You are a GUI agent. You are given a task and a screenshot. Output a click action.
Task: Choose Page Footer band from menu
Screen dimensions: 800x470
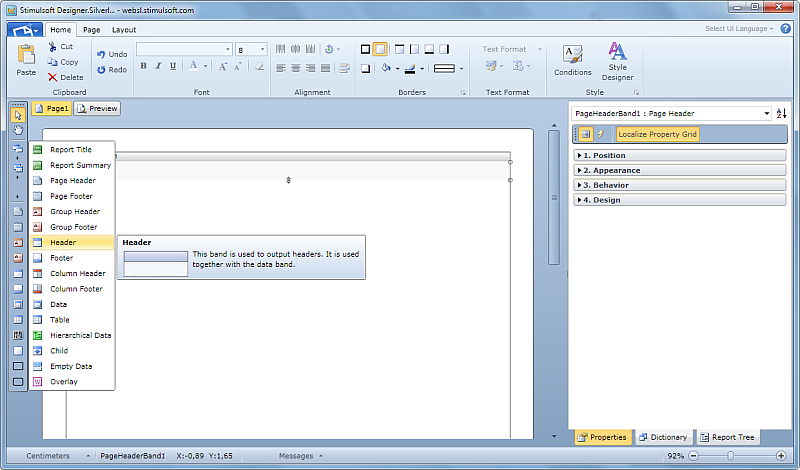coord(72,196)
